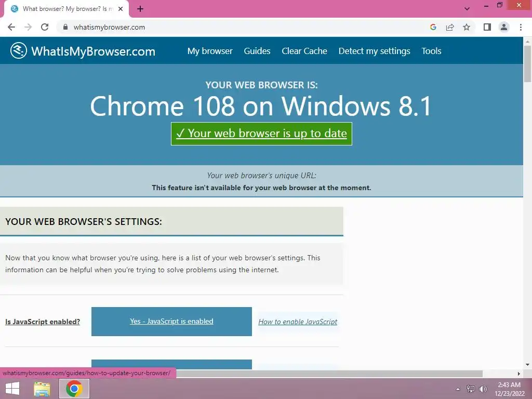Click the Your web browser's unique URL text

pos(262,176)
